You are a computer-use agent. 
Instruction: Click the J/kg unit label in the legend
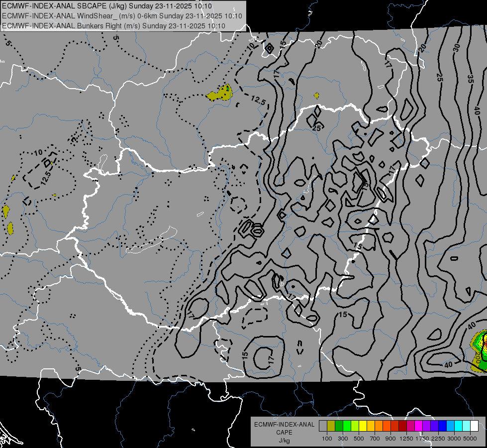284,441
